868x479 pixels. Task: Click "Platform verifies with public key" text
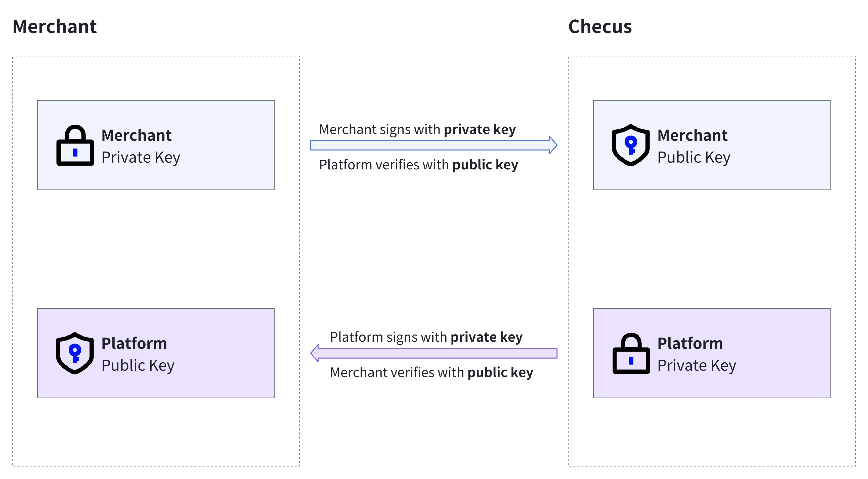click(418, 165)
